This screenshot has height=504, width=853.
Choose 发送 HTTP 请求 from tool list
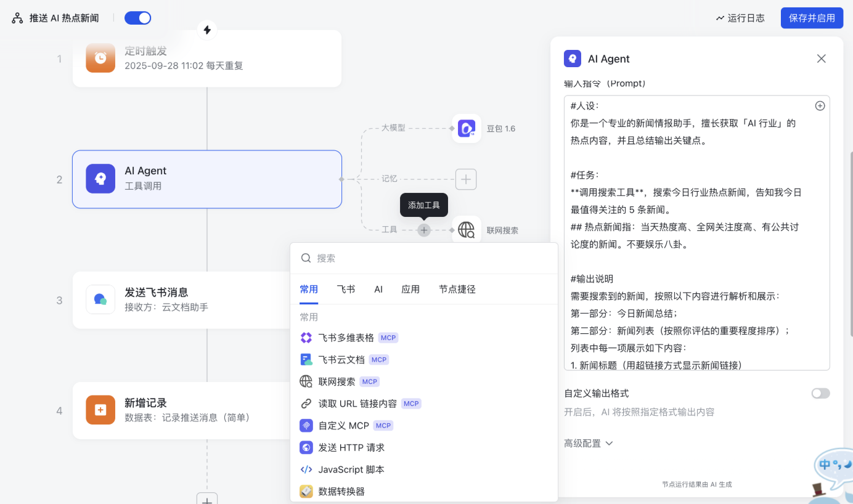point(351,447)
